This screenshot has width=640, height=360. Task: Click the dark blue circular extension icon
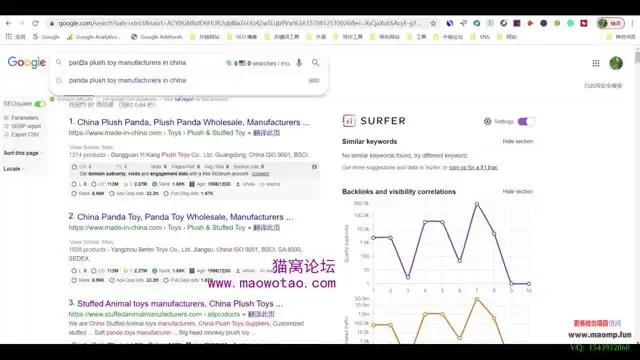(449, 23)
